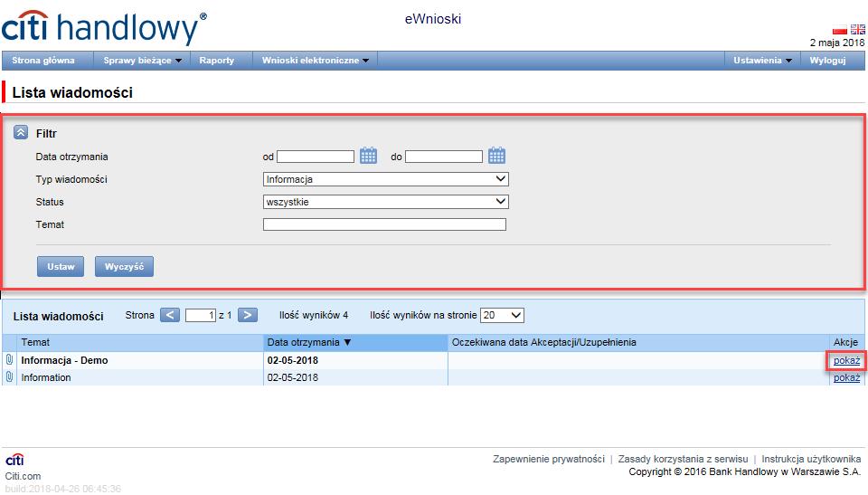Viewport: 868px width, 495px height.
Task: Click date 02-05-2018 in Information row
Action: point(293,377)
